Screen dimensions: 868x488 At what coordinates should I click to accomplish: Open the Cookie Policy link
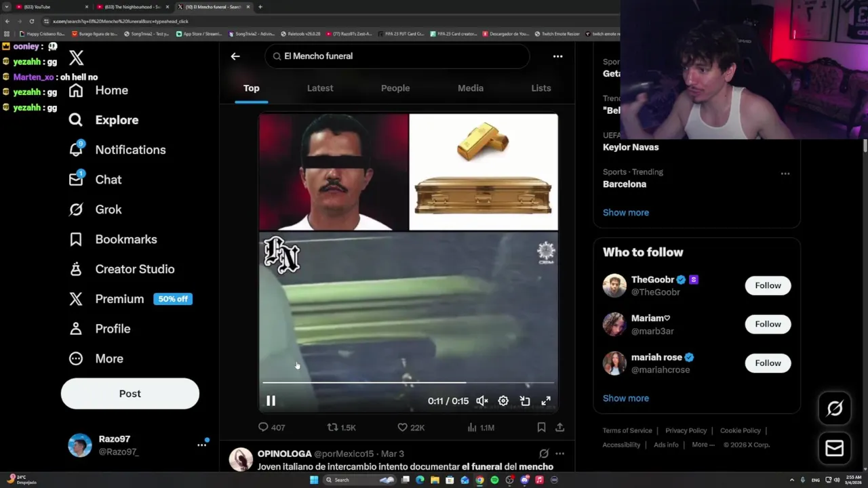(741, 430)
